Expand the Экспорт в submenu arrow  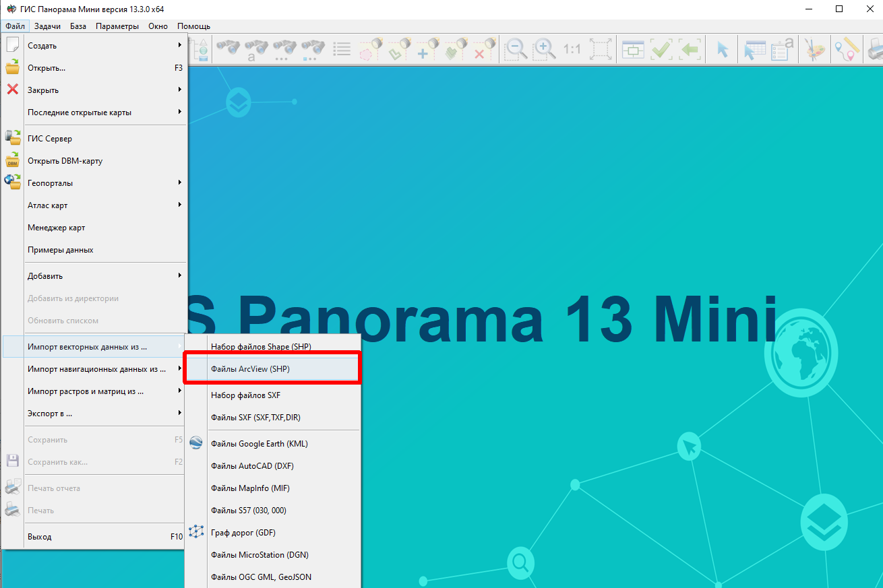[x=179, y=413]
